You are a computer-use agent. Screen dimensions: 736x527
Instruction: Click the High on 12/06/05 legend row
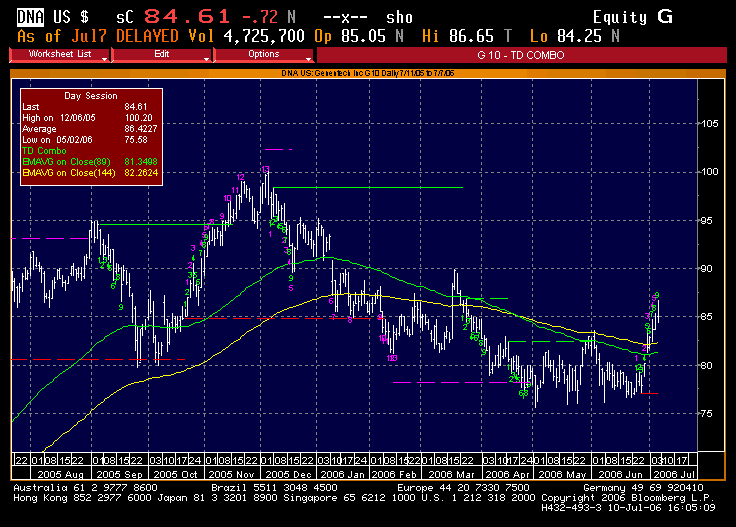(90, 118)
